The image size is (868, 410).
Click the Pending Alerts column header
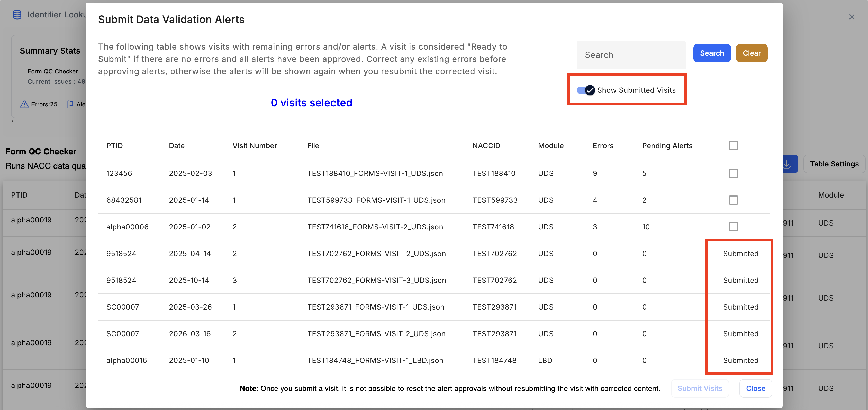coord(667,146)
